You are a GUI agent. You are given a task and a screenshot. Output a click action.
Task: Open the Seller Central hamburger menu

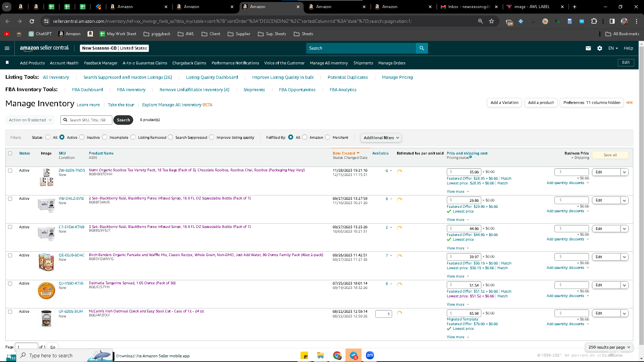pyautogui.click(x=7, y=48)
